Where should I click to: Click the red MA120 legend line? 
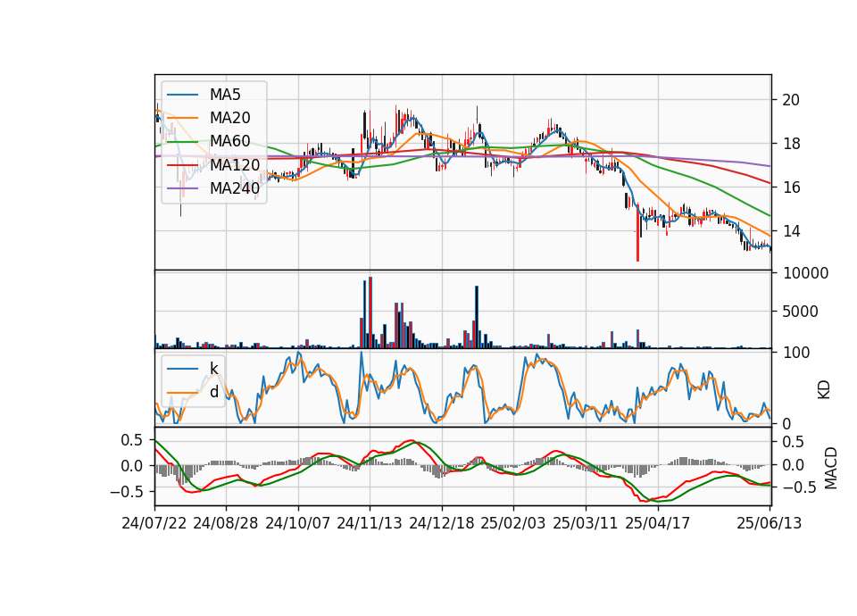click(x=182, y=164)
